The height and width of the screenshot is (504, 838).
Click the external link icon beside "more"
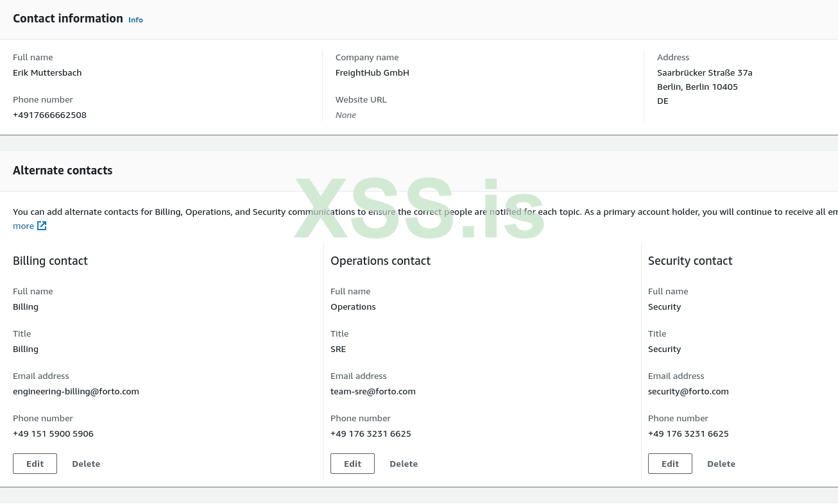point(42,226)
